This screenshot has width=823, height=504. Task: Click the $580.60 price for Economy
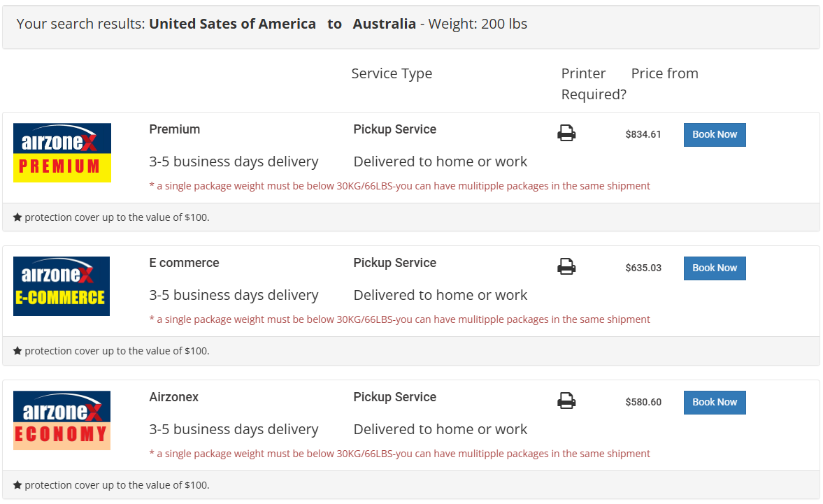click(x=643, y=402)
